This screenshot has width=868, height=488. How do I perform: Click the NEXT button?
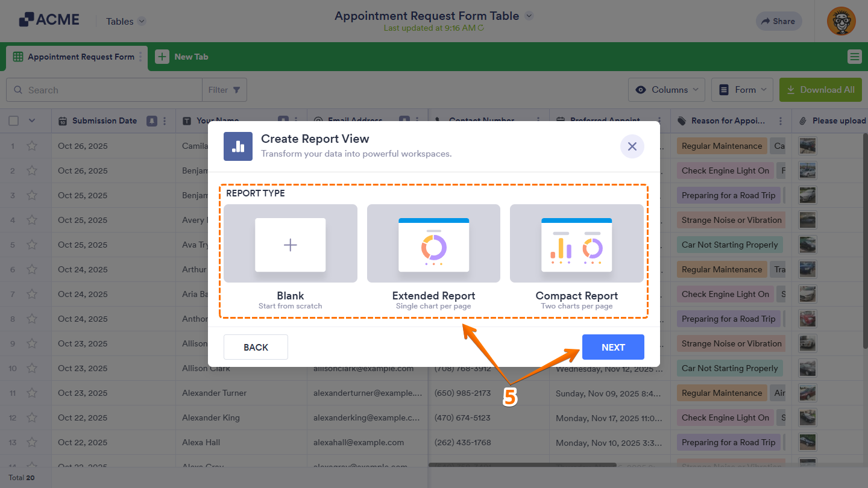(x=613, y=347)
